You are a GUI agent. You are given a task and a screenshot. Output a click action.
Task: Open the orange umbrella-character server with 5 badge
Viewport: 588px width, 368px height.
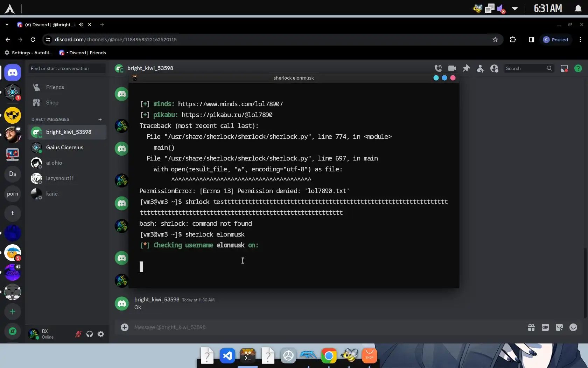[13, 253]
